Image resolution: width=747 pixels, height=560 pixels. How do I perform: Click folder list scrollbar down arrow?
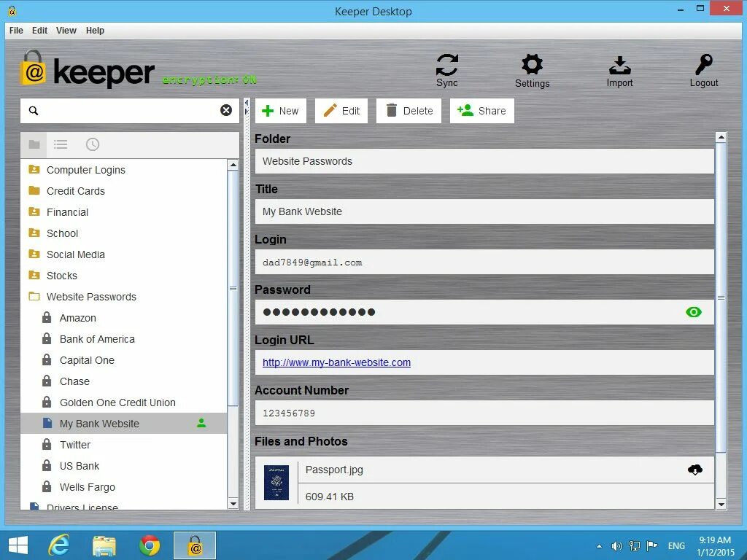[233, 503]
